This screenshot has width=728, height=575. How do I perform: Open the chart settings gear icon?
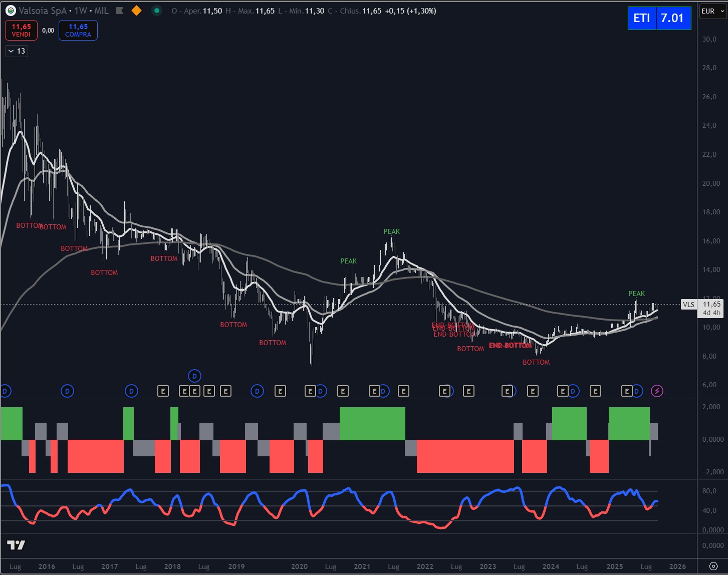[x=713, y=566]
